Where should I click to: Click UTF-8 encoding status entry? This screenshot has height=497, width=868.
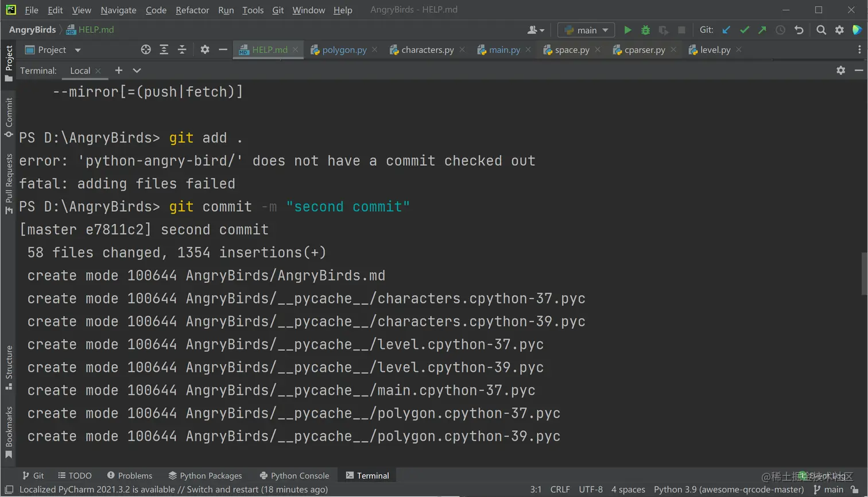(x=591, y=490)
